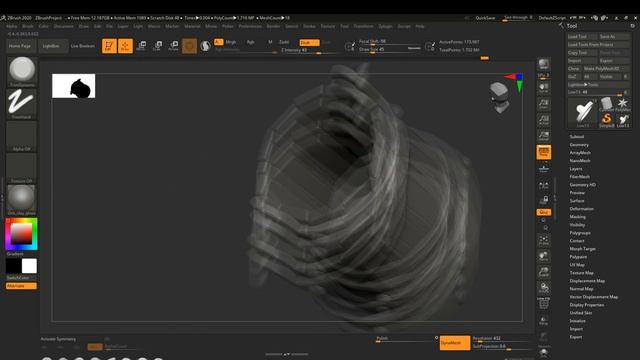The height and width of the screenshot is (360, 640).
Task: Click Save As in Tool panel
Action: click(614, 36)
